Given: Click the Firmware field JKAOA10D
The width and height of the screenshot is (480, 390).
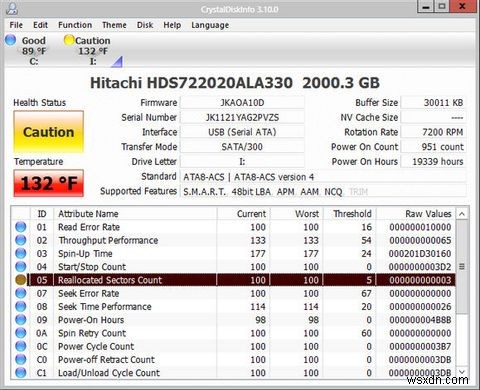Looking at the screenshot, I should [242, 103].
